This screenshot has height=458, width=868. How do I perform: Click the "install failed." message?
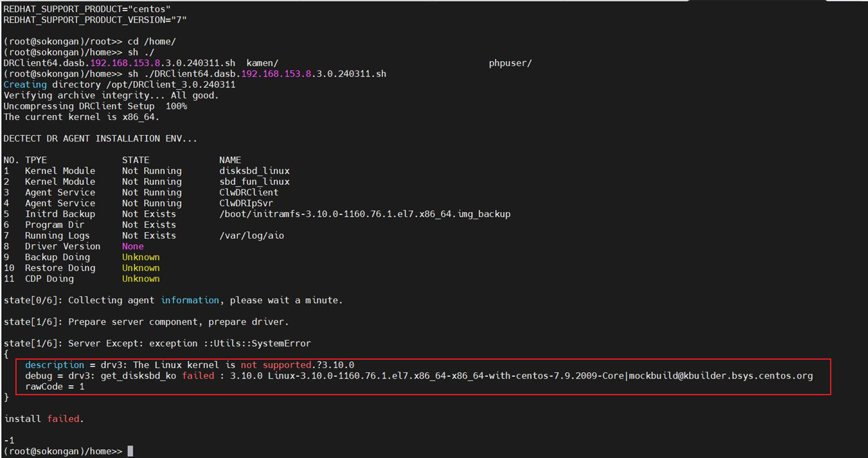tap(44, 419)
